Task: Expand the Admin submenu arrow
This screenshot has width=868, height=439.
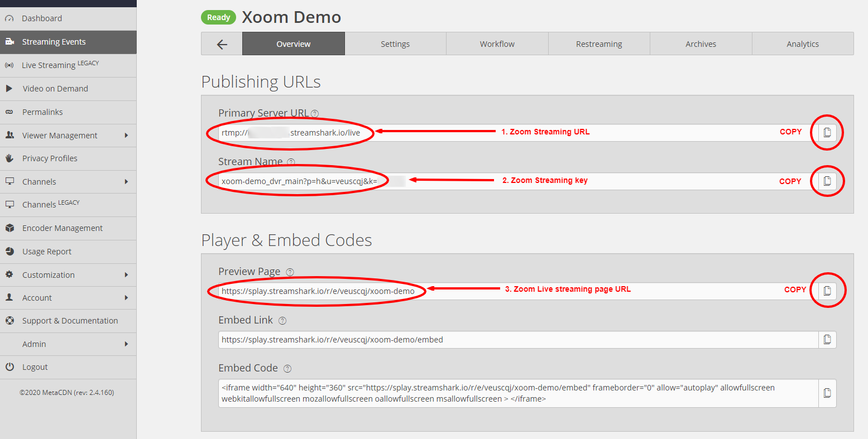Action: 126,344
